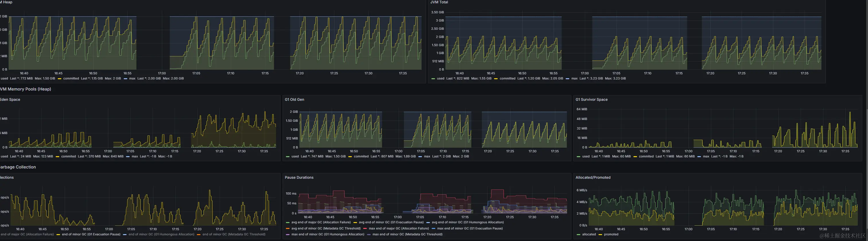The width and height of the screenshot is (868, 241).
Task: Toggle 'avg end of minor GC (G1 Humongous Allocation)' series
Action: (x=468, y=222)
